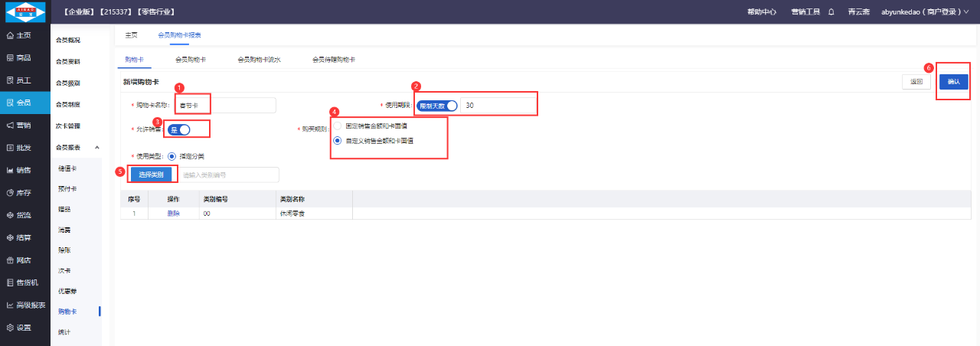Click the 返回 button
The height and width of the screenshot is (346, 980).
click(x=916, y=82)
